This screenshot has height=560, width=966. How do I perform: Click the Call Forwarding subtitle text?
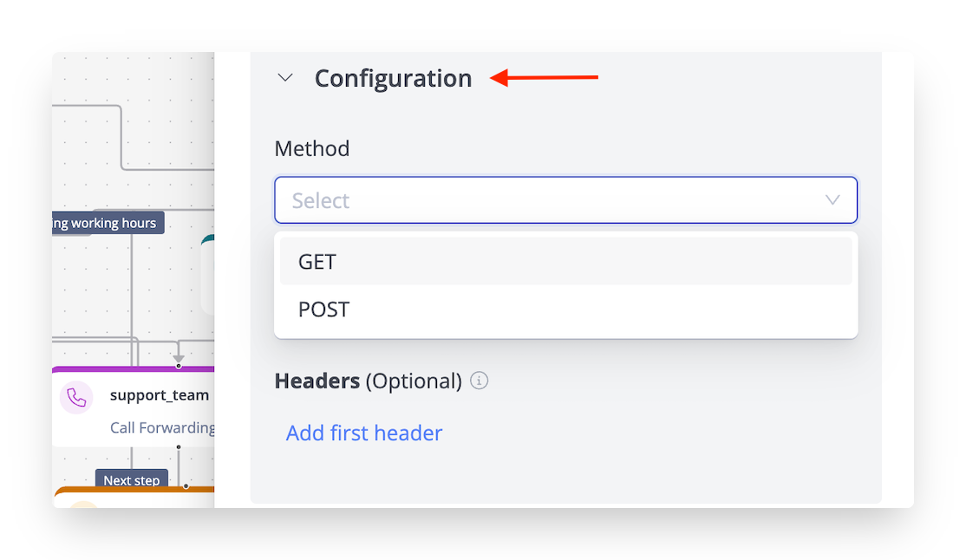click(162, 427)
